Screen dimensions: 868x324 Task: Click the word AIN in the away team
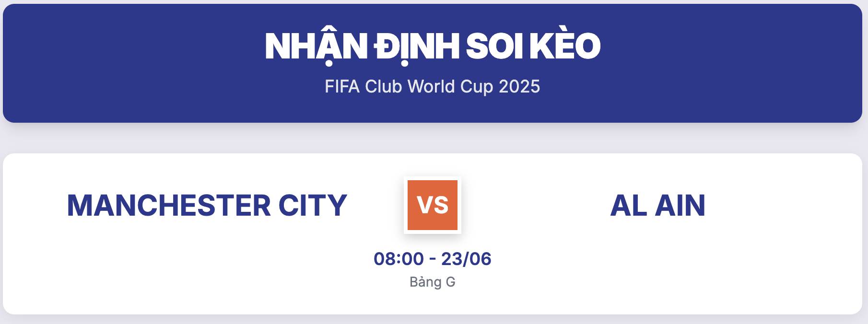pyautogui.click(x=680, y=206)
